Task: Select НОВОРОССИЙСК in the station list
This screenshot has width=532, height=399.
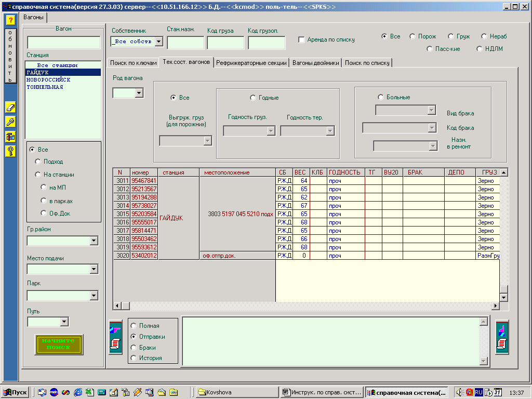Action: pos(48,80)
